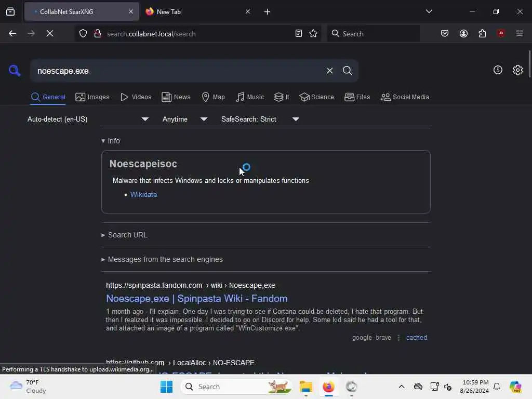This screenshot has height=399, width=532.
Task: Switch to Science search category
Action: (x=316, y=97)
